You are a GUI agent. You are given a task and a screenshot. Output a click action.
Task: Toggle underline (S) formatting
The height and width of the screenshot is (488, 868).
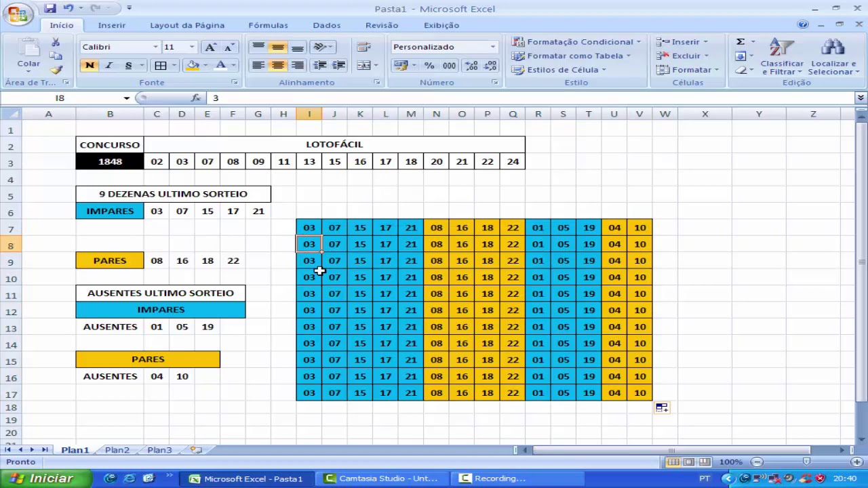(128, 66)
